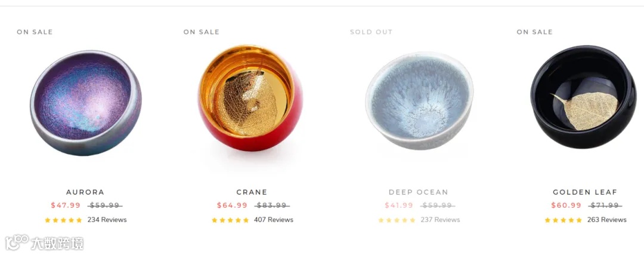Image resolution: width=644 pixels, height=255 pixels.
Task: Open Crane's 407 Reviews link
Action: tap(274, 220)
